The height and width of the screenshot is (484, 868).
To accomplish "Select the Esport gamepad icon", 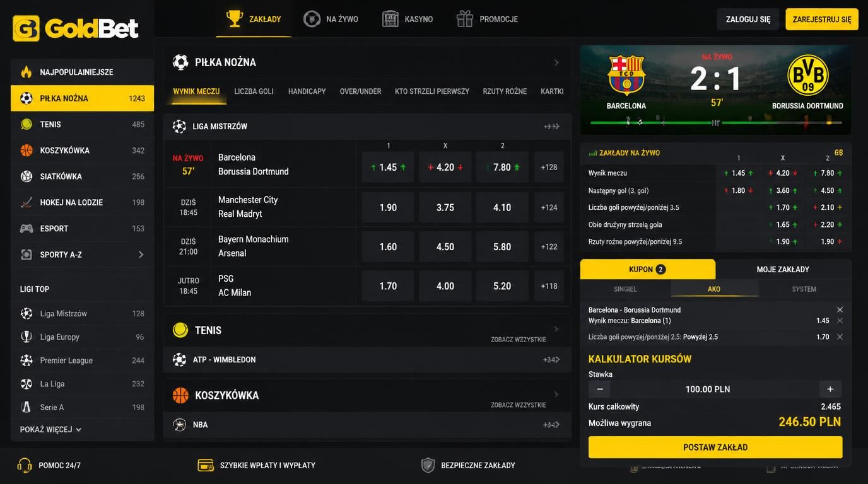I will (26, 228).
